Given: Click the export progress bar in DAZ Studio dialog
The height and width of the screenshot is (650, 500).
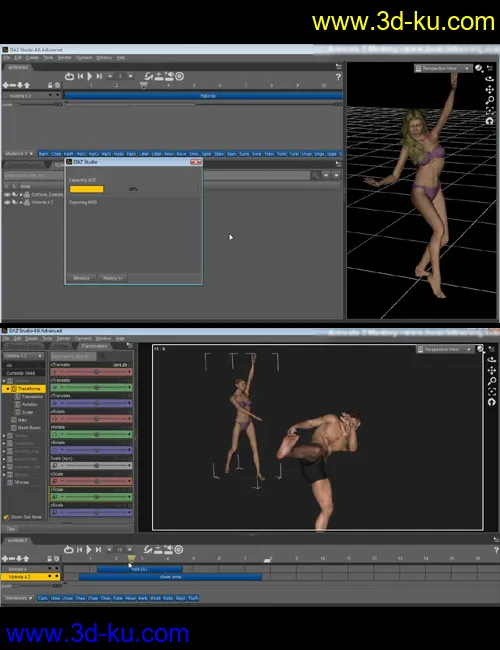Looking at the screenshot, I should 133,189.
